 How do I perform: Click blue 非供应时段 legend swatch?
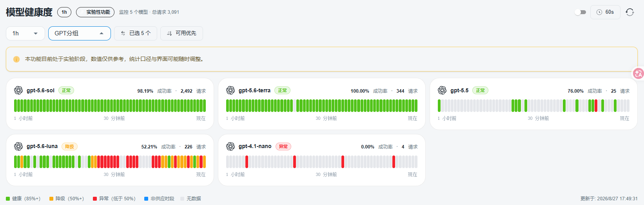(146, 199)
